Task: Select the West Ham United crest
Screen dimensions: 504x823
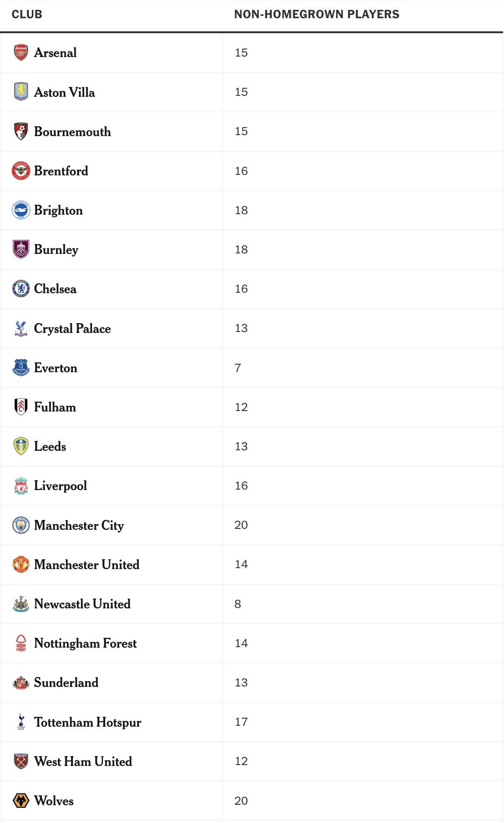Action: [x=21, y=761]
